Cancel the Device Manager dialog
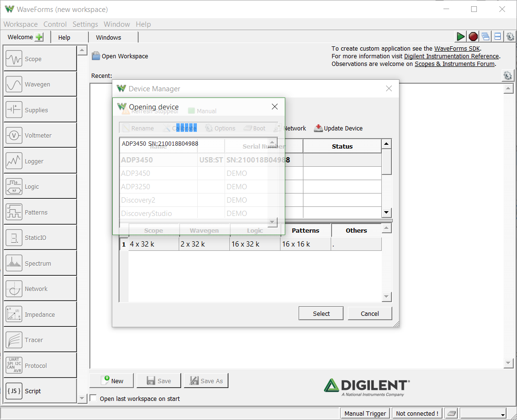 coord(370,313)
